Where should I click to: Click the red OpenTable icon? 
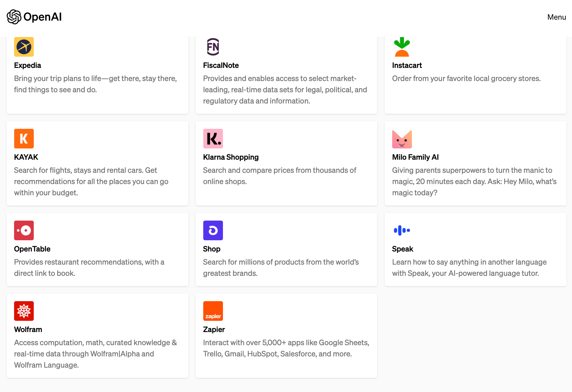click(x=24, y=230)
